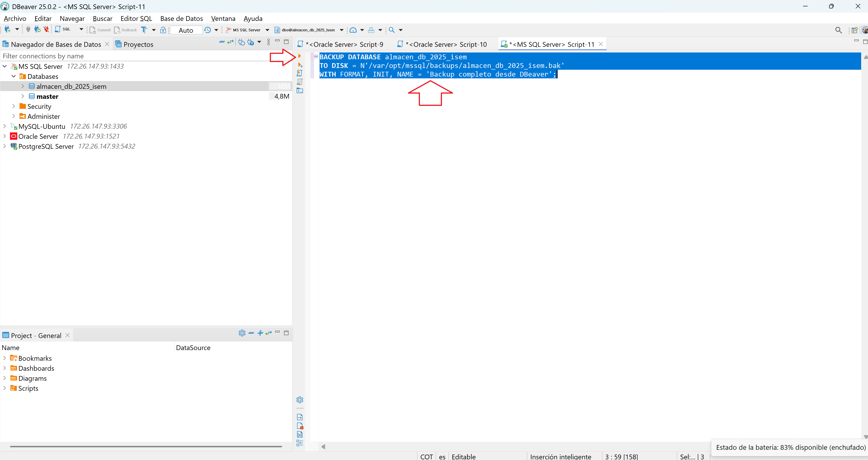Expand the PostgreSQL Server connection
Screen dimensions: 868x460
(5, 146)
